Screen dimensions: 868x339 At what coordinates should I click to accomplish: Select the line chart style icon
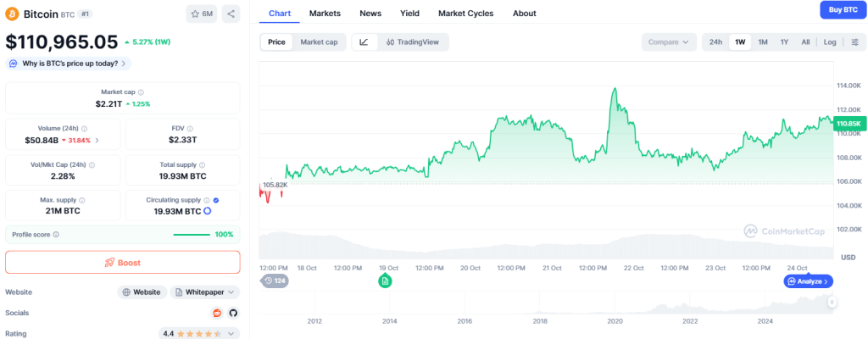(x=364, y=42)
